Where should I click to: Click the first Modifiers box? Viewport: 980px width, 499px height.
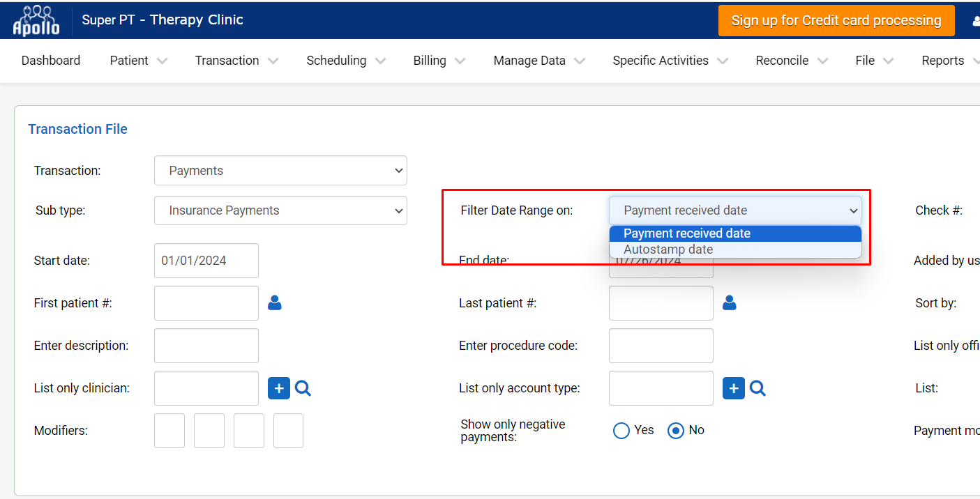point(169,431)
